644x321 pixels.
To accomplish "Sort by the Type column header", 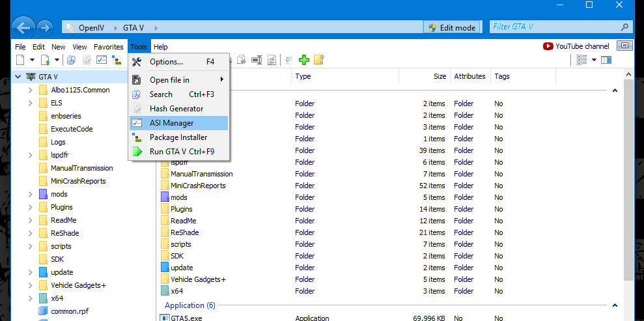I will point(345,76).
